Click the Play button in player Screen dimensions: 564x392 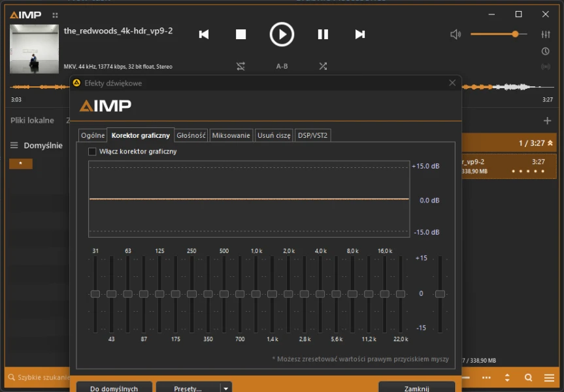[282, 34]
